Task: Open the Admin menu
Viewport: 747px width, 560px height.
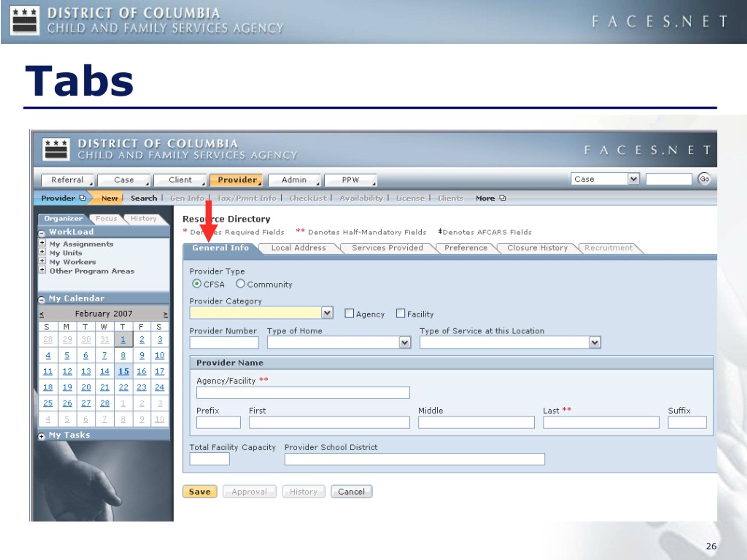Action: [294, 180]
